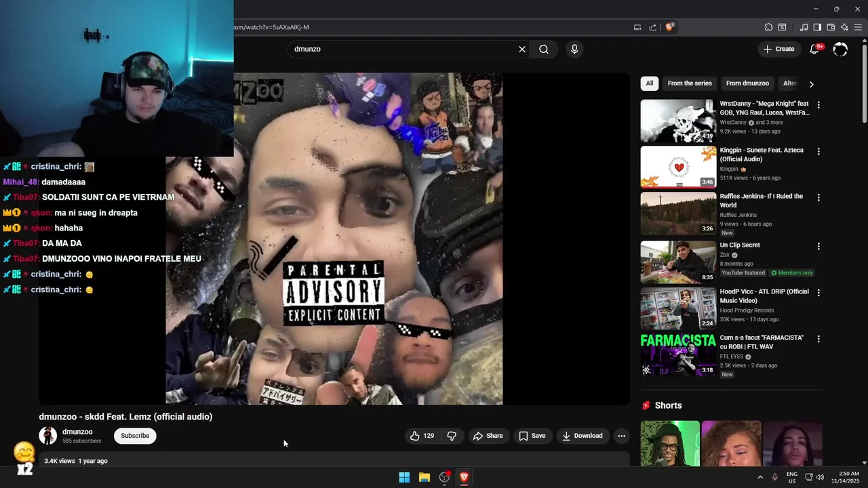The width and height of the screenshot is (868, 488).
Task: Open the dmunzoo channel avatar
Action: [47, 436]
